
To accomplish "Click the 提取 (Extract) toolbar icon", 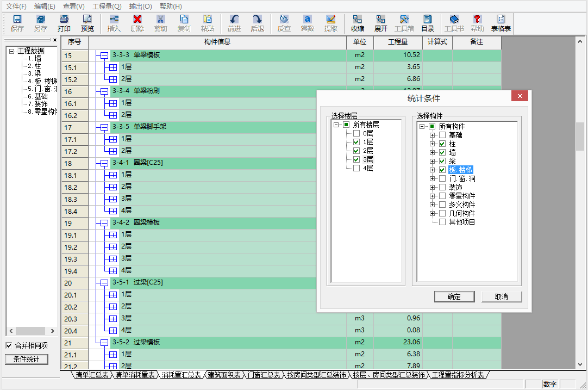I will point(331,23).
